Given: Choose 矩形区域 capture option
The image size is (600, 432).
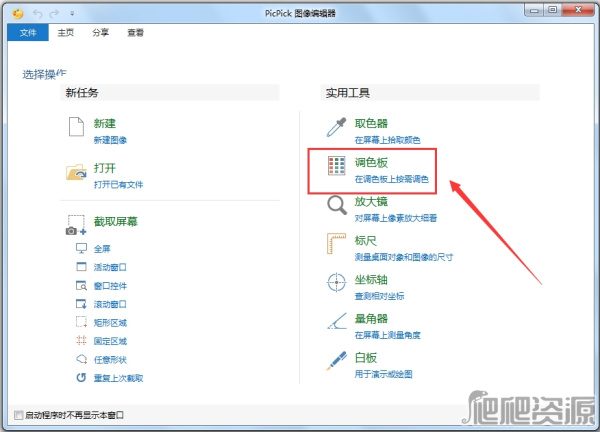Looking at the screenshot, I should (x=110, y=323).
